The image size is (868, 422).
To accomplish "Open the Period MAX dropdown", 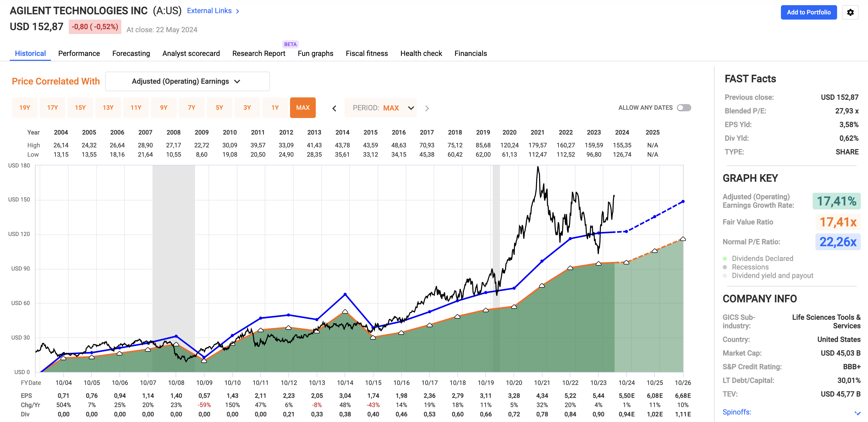I will pyautogui.click(x=381, y=108).
